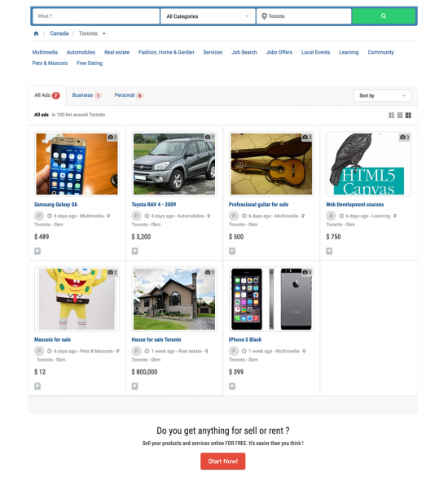Favorite the IPhone 5 Black ad heart
The image size is (448, 481).
pos(232,387)
